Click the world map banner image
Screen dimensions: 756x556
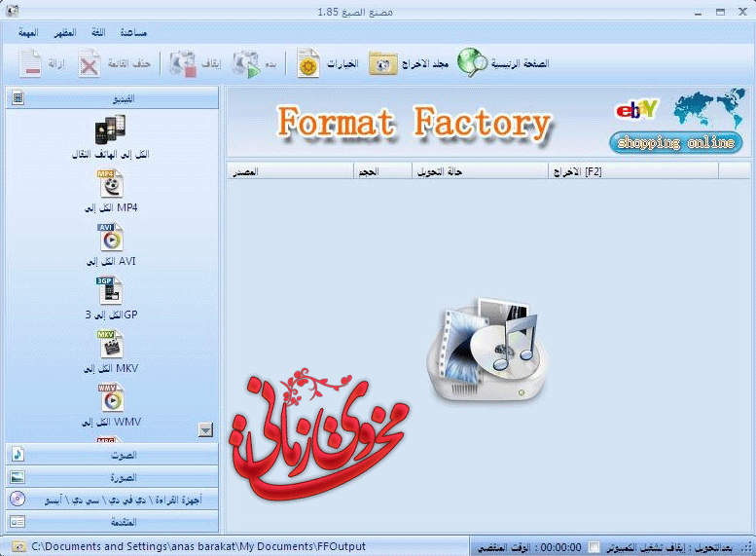pos(708,108)
